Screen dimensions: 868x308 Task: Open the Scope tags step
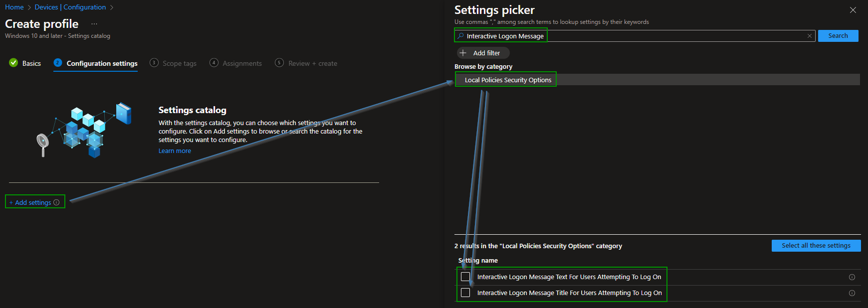(x=179, y=63)
